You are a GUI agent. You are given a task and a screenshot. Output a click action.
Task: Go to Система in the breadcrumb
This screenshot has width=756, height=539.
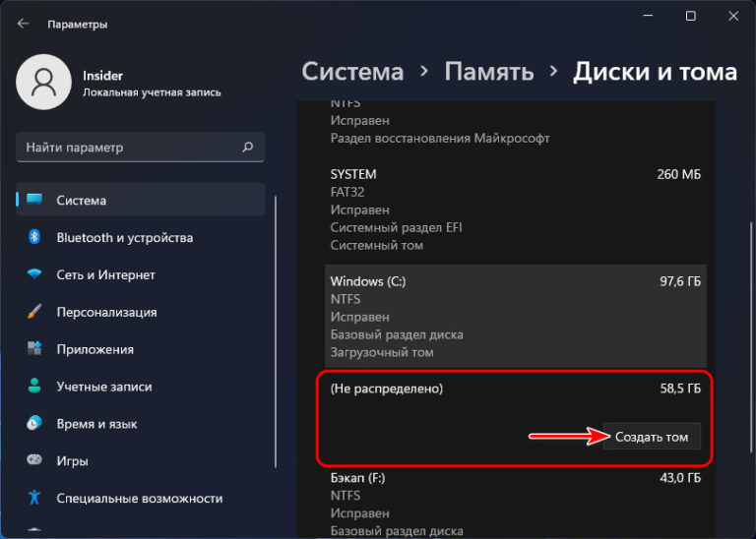click(x=352, y=72)
